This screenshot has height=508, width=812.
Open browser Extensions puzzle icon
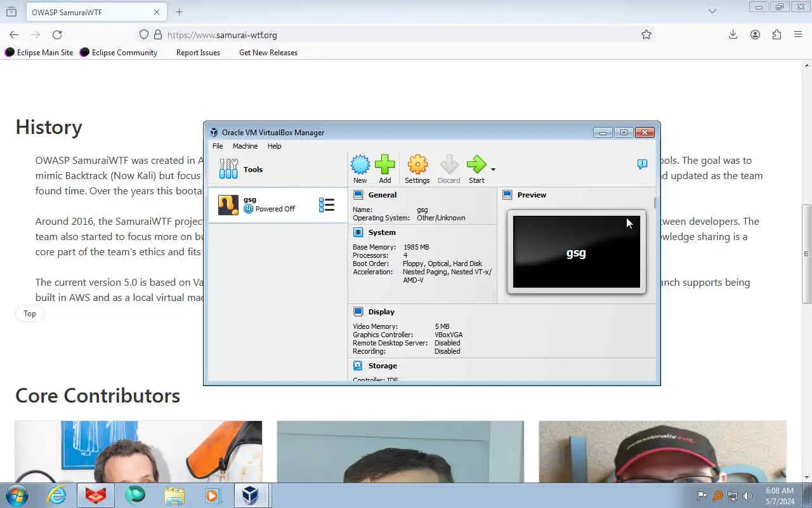776,35
